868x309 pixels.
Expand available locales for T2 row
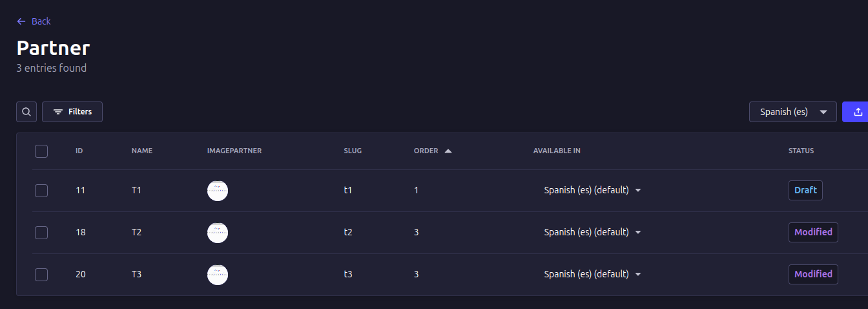(x=638, y=233)
